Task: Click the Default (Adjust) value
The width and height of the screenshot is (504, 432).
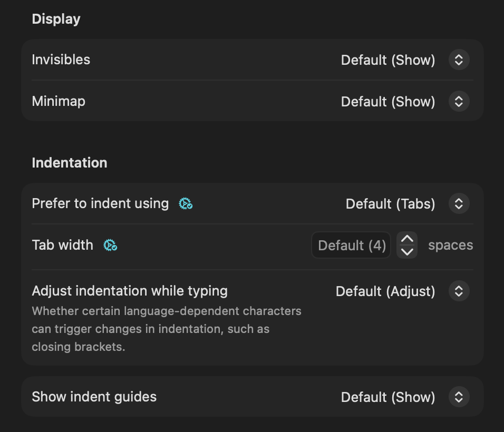Action: pyautogui.click(x=385, y=291)
